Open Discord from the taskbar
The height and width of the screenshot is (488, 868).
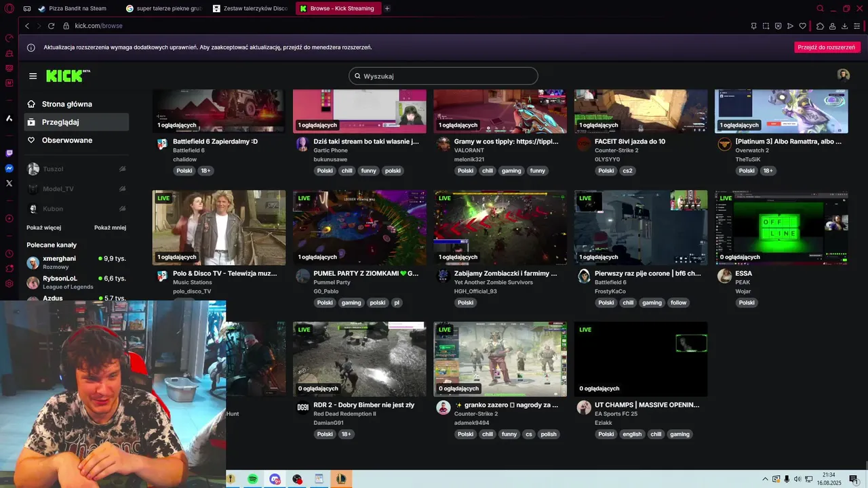(275, 479)
